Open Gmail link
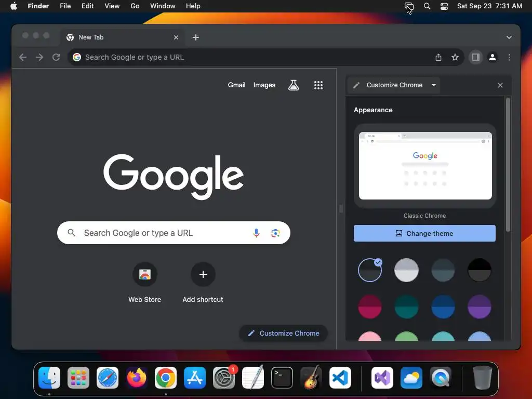The height and width of the screenshot is (399, 532). pos(236,85)
